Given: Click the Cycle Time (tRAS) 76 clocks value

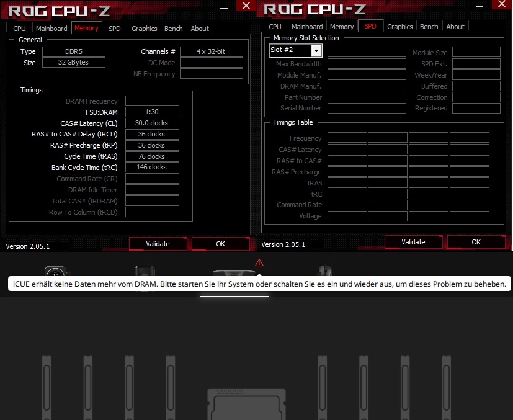Looking at the screenshot, I should 152,156.
